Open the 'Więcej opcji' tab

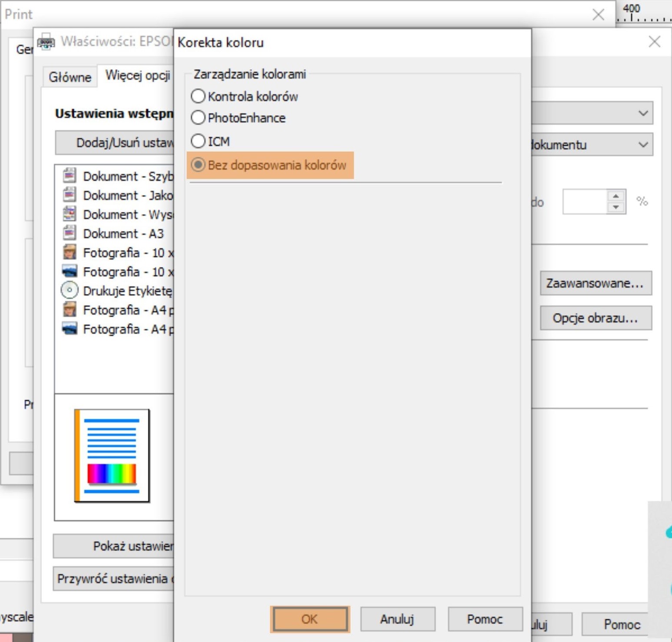pyautogui.click(x=137, y=76)
